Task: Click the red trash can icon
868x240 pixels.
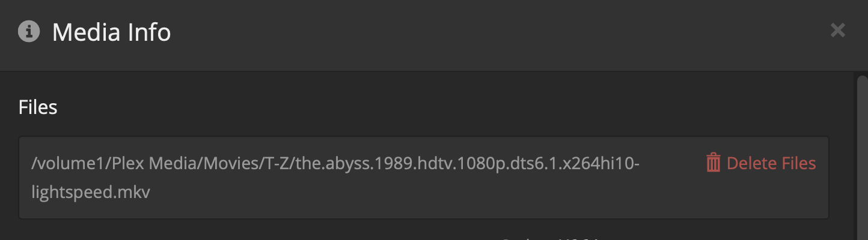Action: click(713, 163)
